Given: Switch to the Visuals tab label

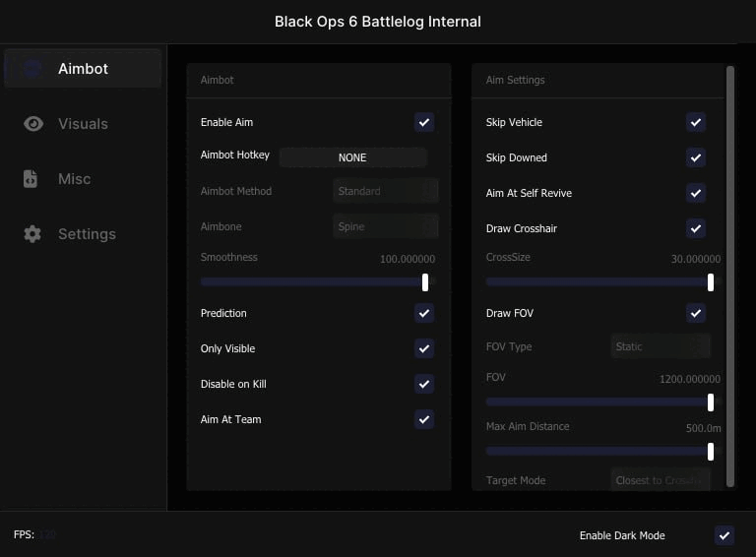Looking at the screenshot, I should (83, 124).
